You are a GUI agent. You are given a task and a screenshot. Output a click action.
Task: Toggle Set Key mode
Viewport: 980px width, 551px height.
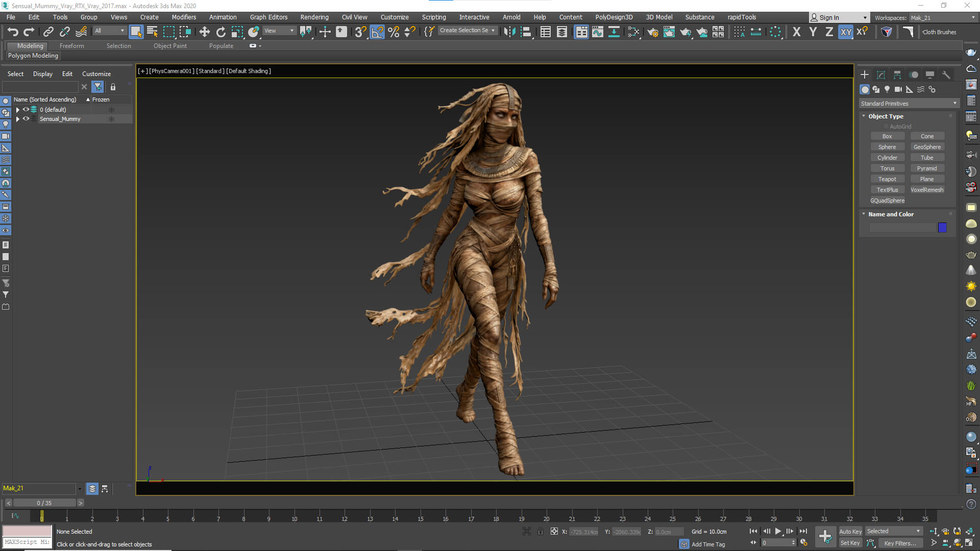tap(850, 543)
